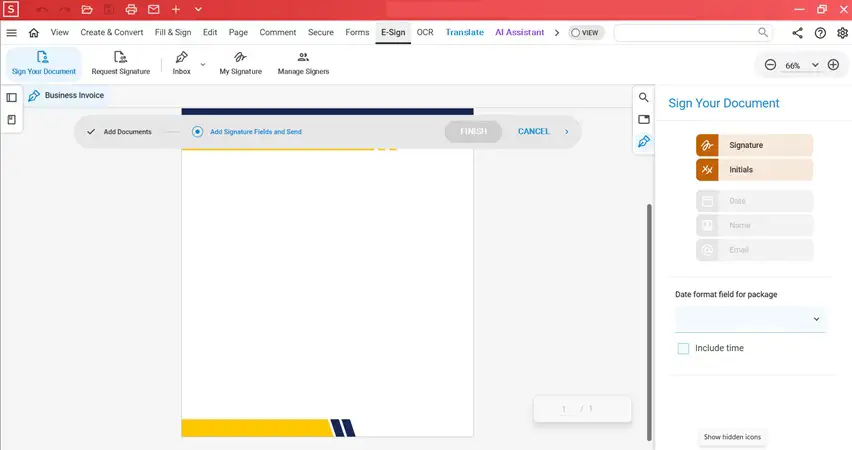Add a Signature field
This screenshot has width=852, height=450.
[x=754, y=145]
